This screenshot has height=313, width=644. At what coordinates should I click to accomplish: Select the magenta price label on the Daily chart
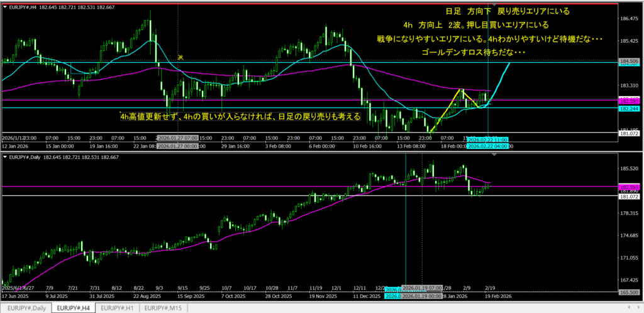[630, 187]
